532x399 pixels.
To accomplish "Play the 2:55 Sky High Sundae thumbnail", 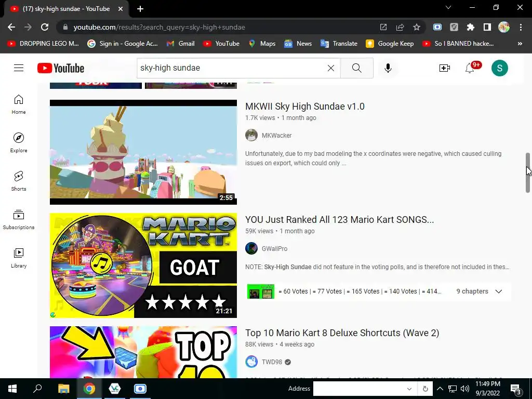I will [x=143, y=152].
